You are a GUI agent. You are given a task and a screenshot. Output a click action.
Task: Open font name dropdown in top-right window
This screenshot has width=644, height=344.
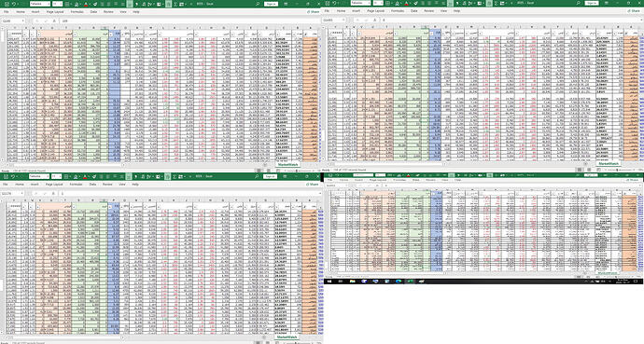370,3
